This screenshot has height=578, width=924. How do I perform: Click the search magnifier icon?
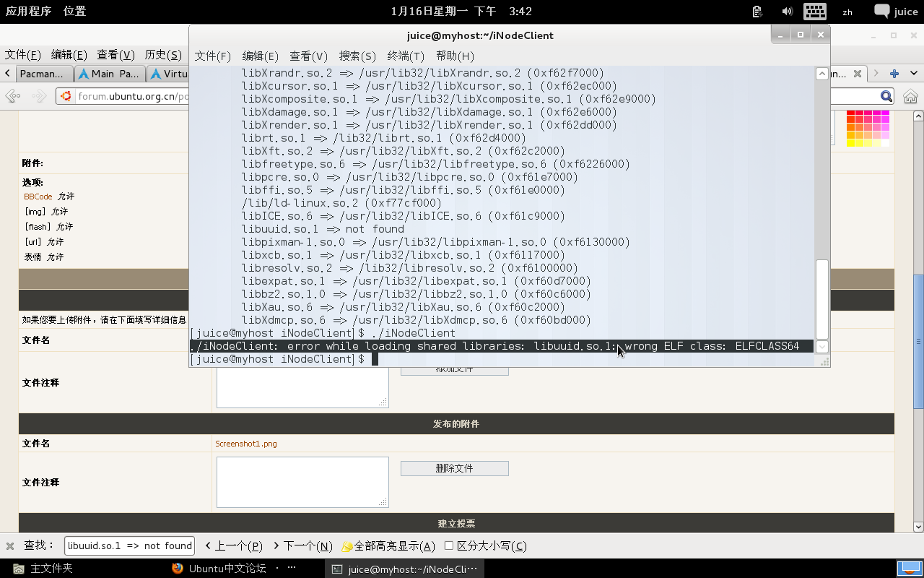pos(886,96)
